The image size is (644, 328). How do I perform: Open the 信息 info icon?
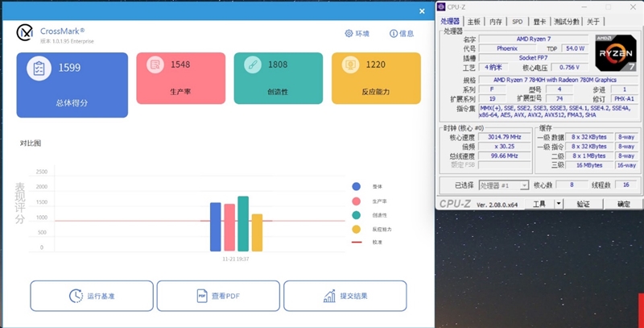[x=394, y=34]
